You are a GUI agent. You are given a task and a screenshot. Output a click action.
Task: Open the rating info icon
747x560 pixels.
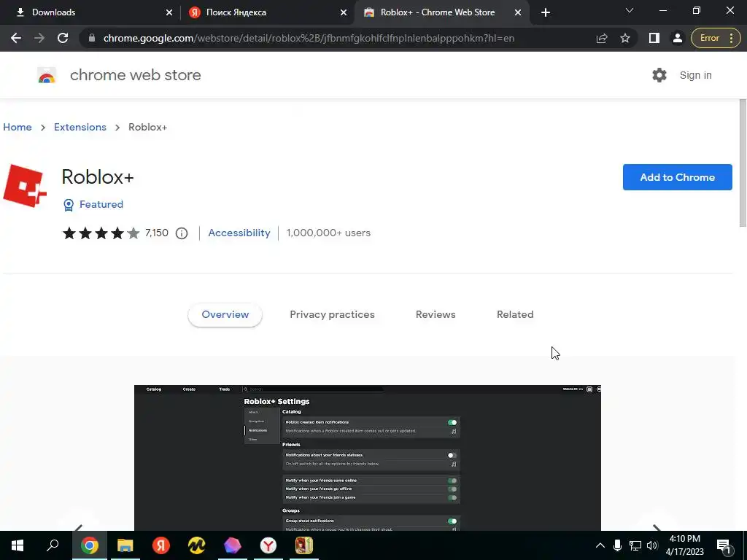tap(182, 233)
